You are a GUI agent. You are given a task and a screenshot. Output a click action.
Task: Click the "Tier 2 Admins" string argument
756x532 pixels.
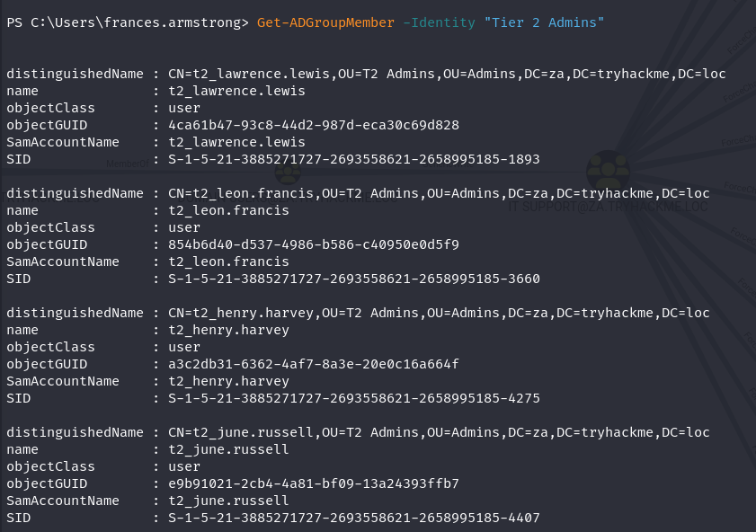(544, 22)
